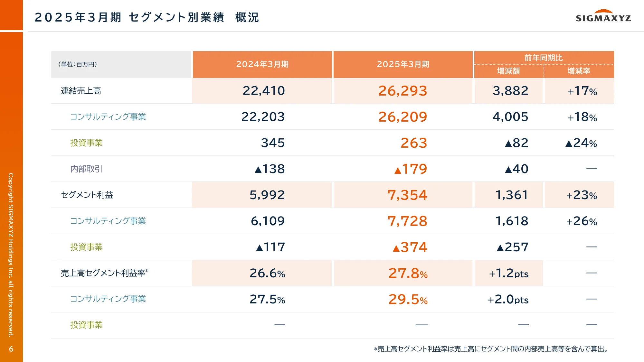Click the SIGMAXYZ logo
The image size is (644, 362).
(x=603, y=16)
